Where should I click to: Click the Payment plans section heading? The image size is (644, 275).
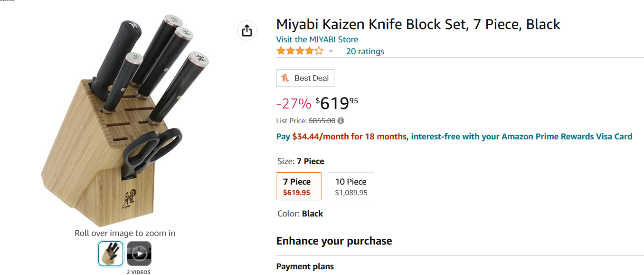(x=305, y=266)
